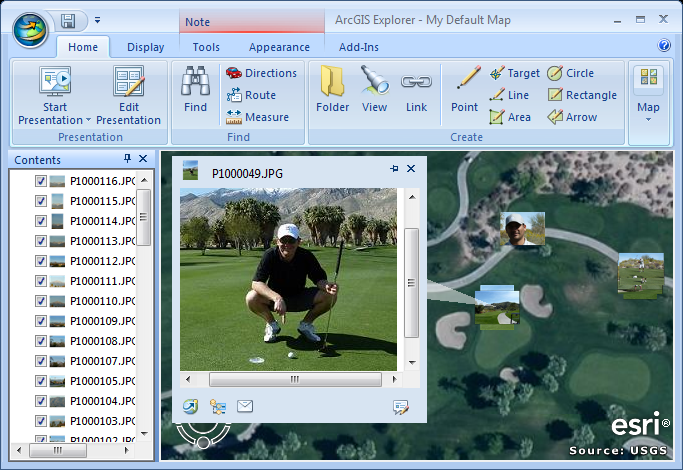This screenshot has height=470, width=683.
Task: Click the Contents panel scroll down arrow
Action: point(145,433)
